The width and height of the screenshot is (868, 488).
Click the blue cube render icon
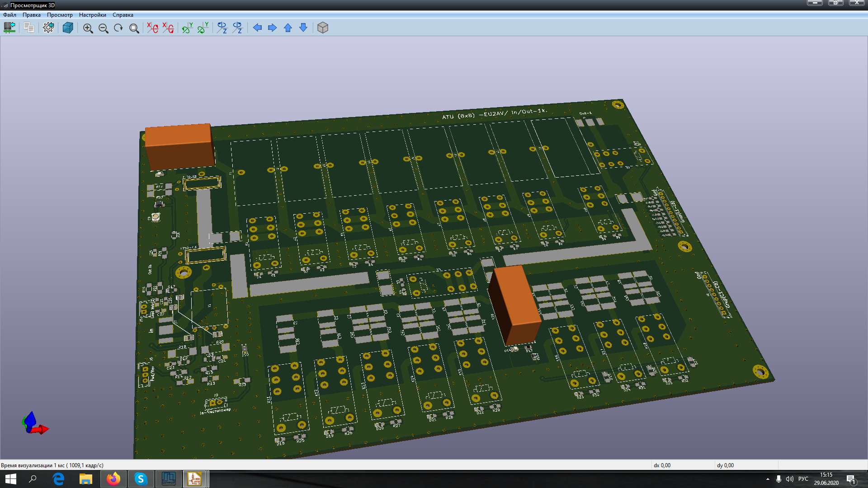point(68,28)
